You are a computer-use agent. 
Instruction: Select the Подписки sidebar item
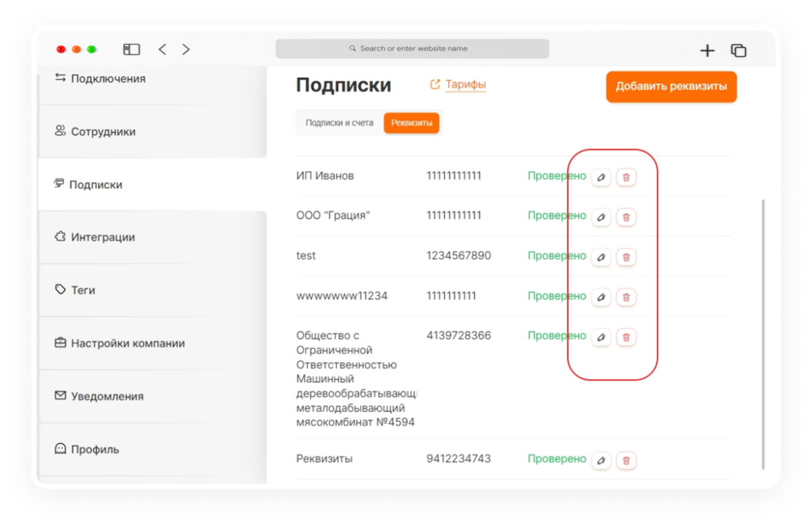pos(152,184)
